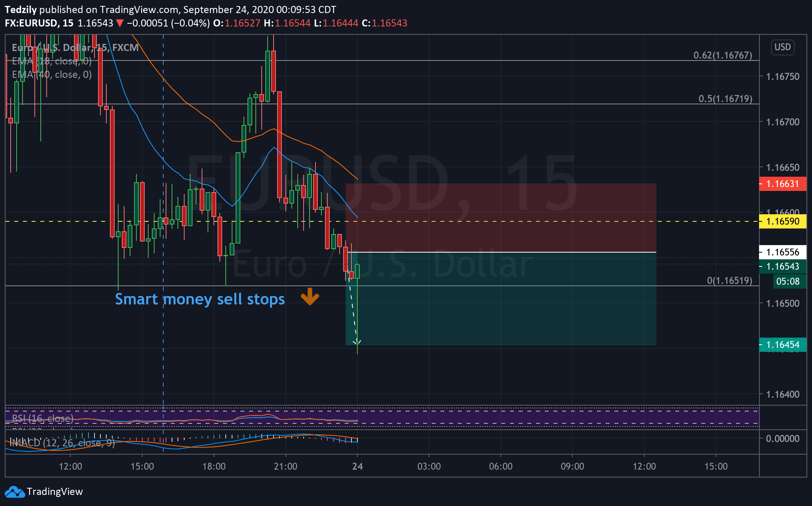Click the TradingView wordmark text
Screen dimensions: 812x506
pyautogui.click(x=55, y=492)
